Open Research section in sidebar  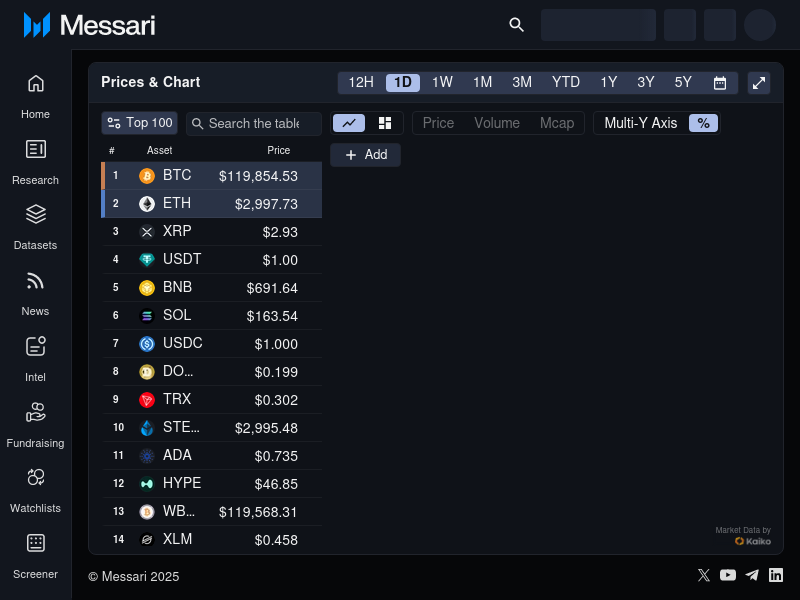coord(35,163)
